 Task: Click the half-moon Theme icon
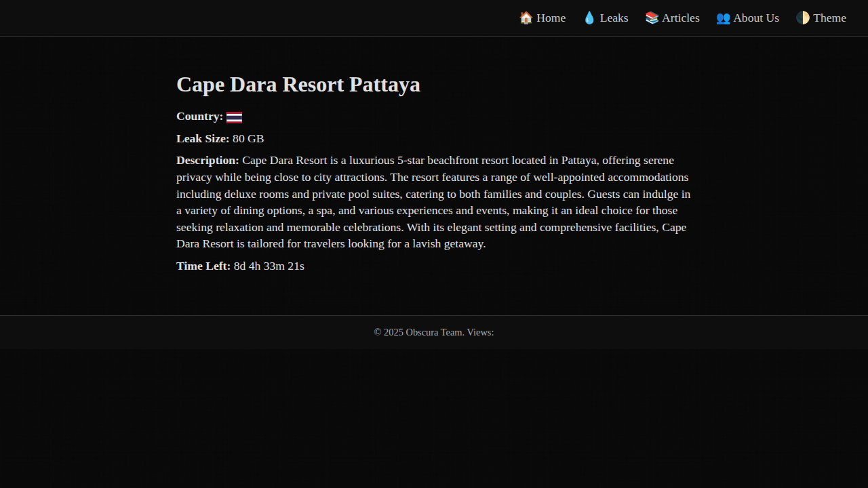tap(803, 18)
